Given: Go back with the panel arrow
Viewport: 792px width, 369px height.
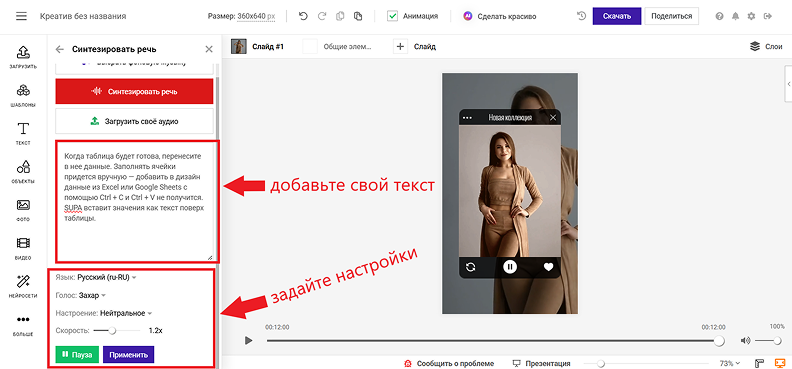Looking at the screenshot, I should [x=60, y=49].
